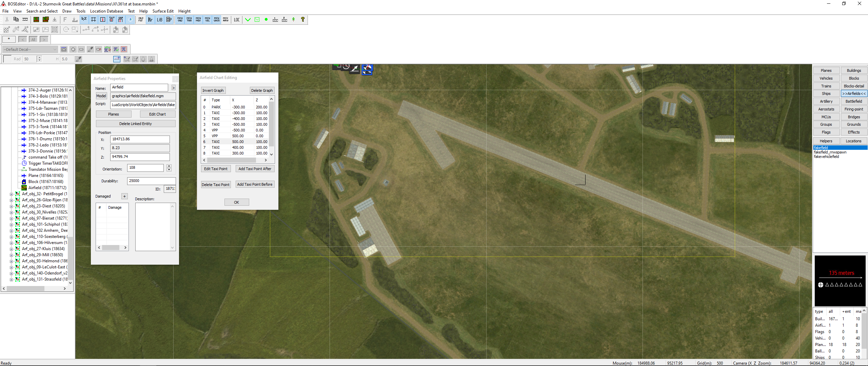Click the yellow question mark help icon

coord(303,20)
